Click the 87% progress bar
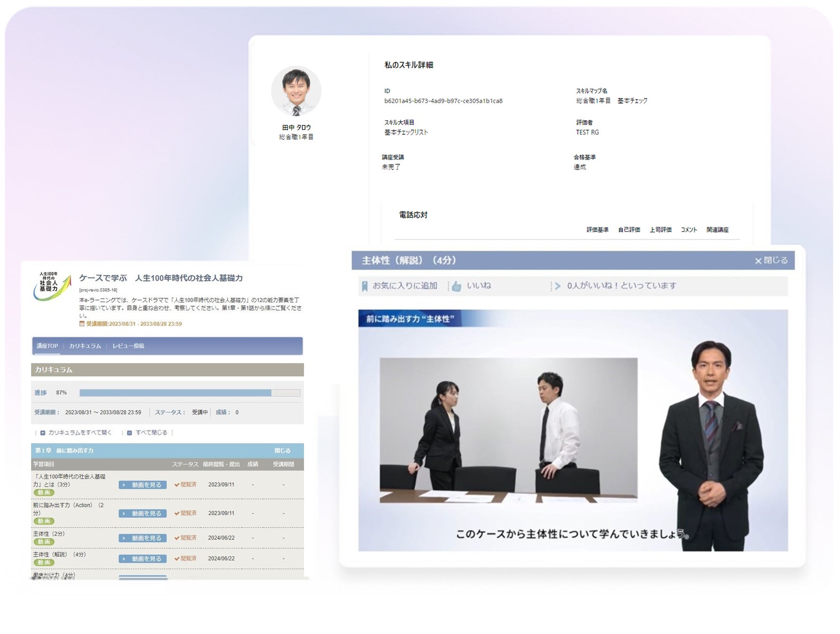840x634 pixels. pyautogui.click(x=190, y=393)
